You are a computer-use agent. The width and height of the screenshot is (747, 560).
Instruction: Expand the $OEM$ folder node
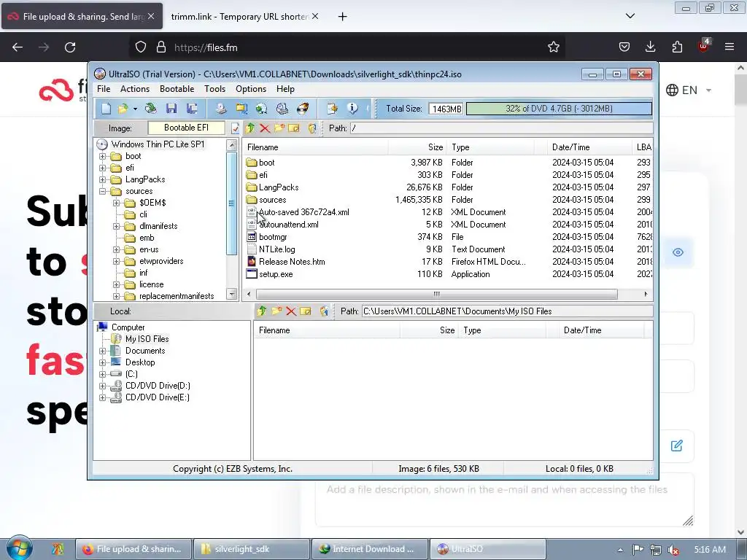[x=116, y=203]
